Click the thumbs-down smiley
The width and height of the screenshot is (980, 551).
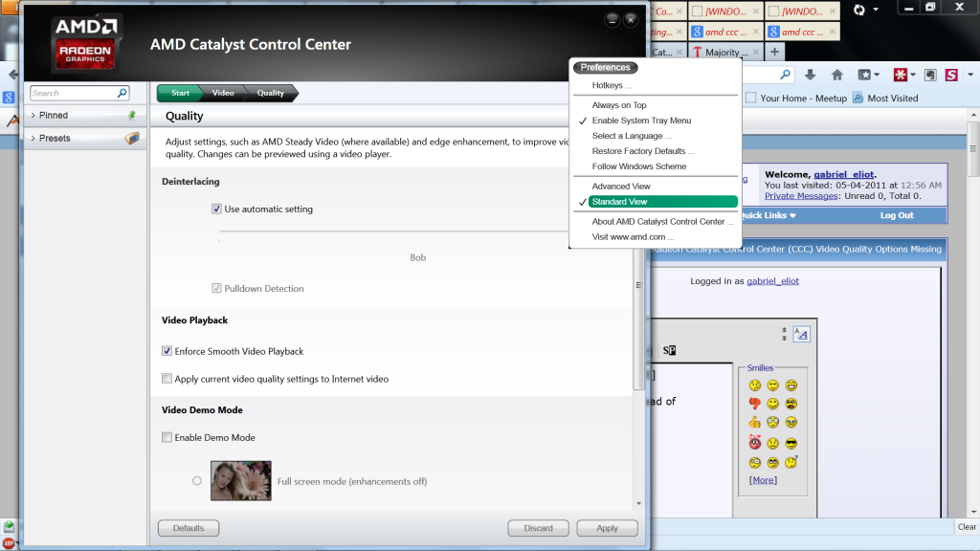755,404
